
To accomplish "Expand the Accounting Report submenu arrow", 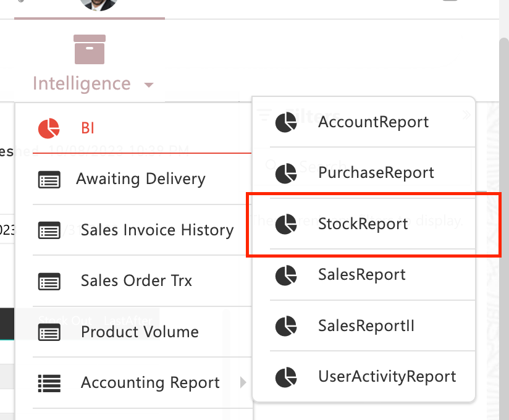I will [x=243, y=383].
